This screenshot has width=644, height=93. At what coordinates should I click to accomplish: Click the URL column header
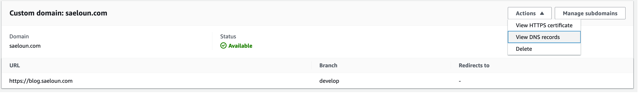pos(15,65)
